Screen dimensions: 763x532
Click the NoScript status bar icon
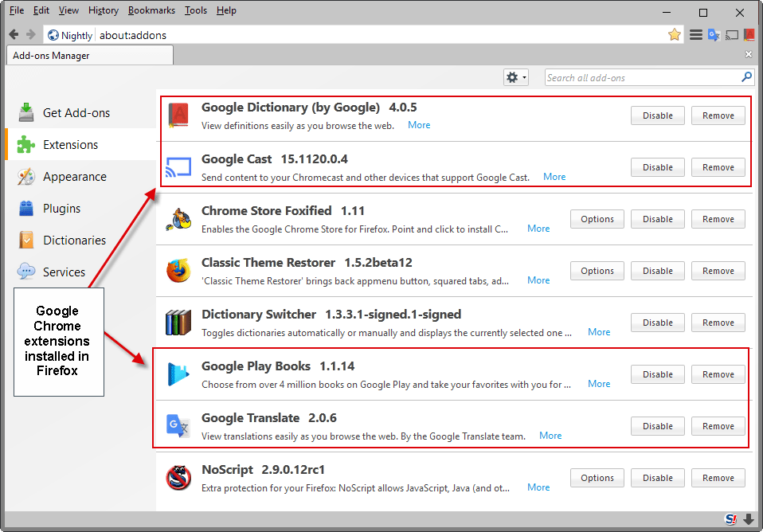point(730,519)
